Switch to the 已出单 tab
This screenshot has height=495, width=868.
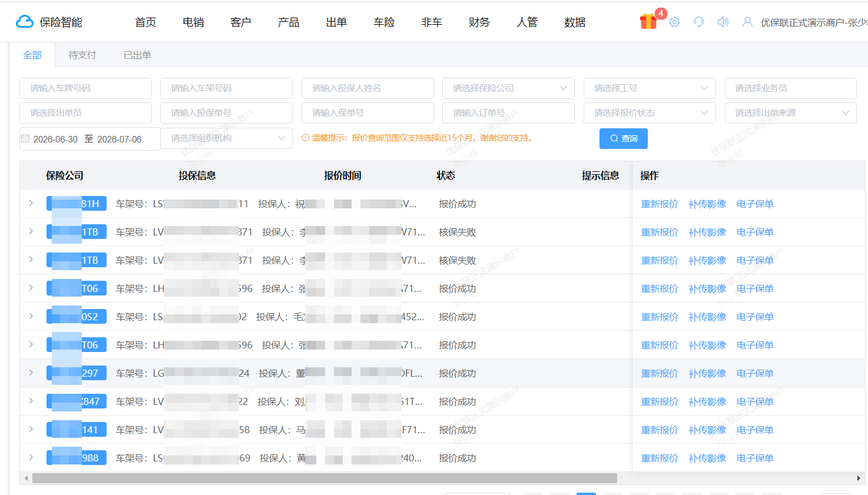click(137, 55)
